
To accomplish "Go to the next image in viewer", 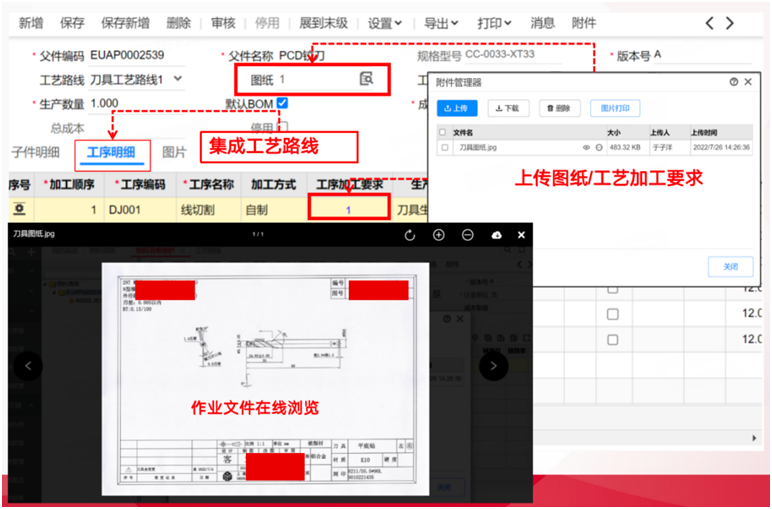I will tap(493, 367).
